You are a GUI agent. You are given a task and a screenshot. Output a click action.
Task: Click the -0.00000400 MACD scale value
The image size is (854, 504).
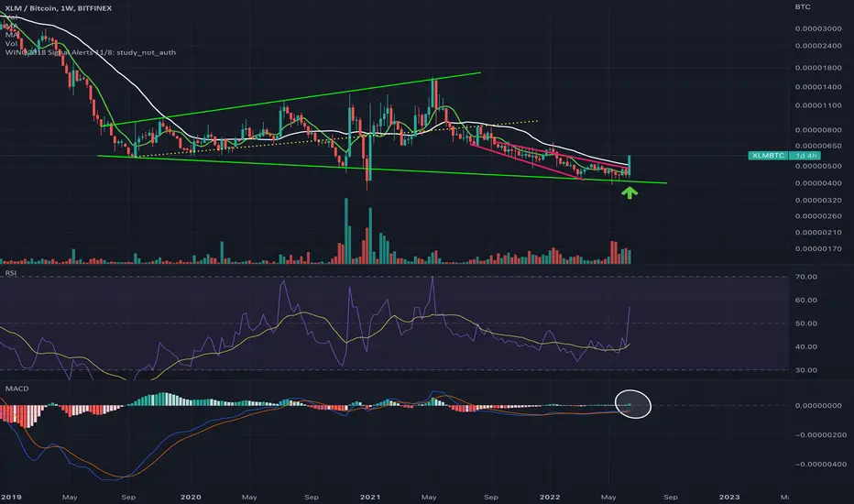(820, 465)
